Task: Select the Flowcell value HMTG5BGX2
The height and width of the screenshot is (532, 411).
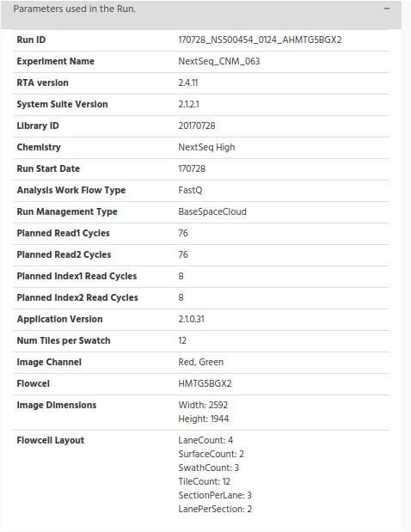Action: (205, 383)
